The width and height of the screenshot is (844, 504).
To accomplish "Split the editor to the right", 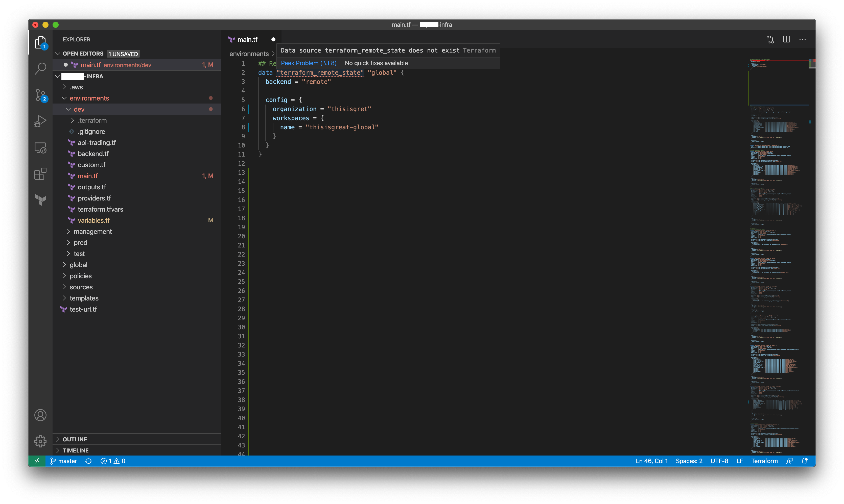I will click(x=786, y=39).
